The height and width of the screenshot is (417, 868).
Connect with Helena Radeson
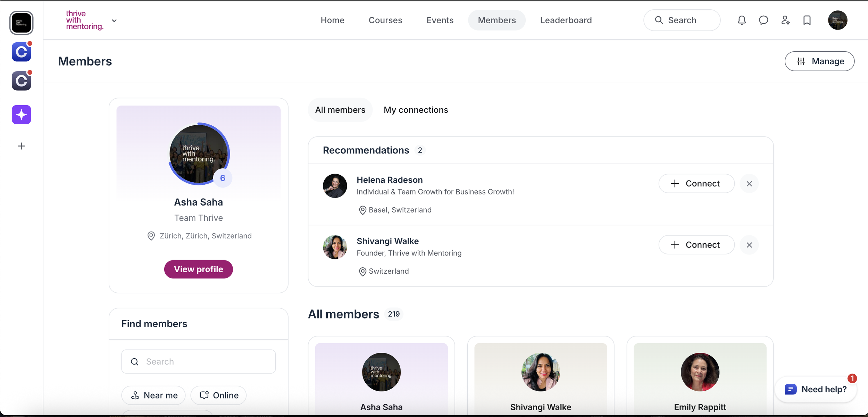point(696,184)
